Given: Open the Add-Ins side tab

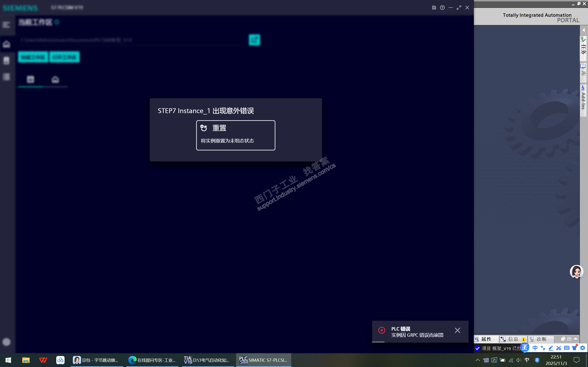Looking at the screenshot, I should click(x=583, y=100).
